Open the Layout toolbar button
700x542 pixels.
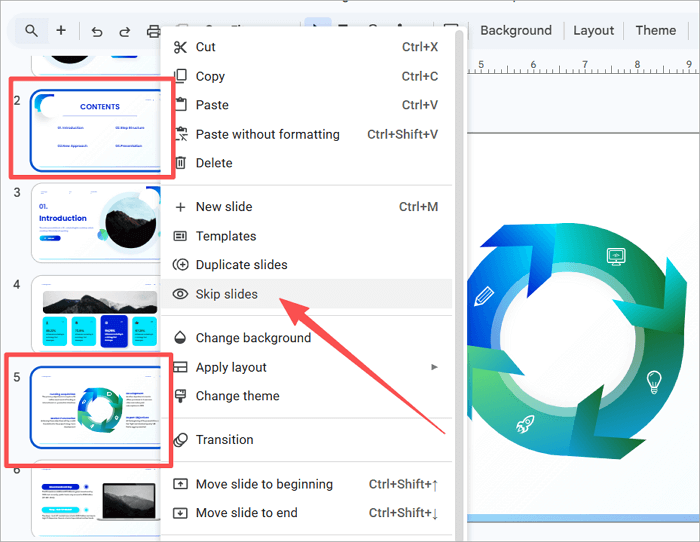coord(593,31)
